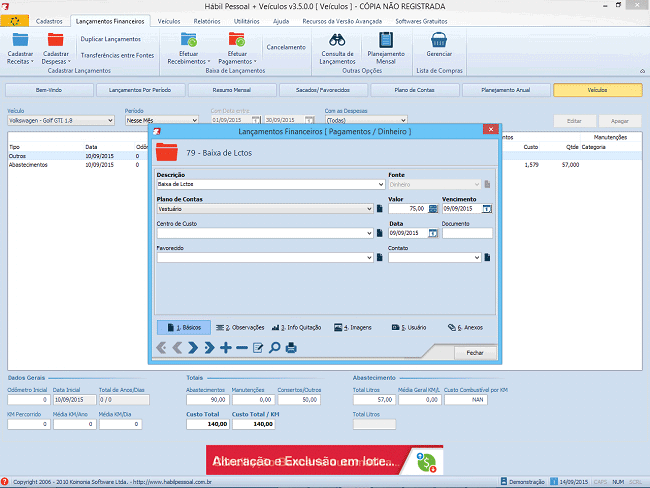Switch to the Info Quitação tab

click(300, 327)
